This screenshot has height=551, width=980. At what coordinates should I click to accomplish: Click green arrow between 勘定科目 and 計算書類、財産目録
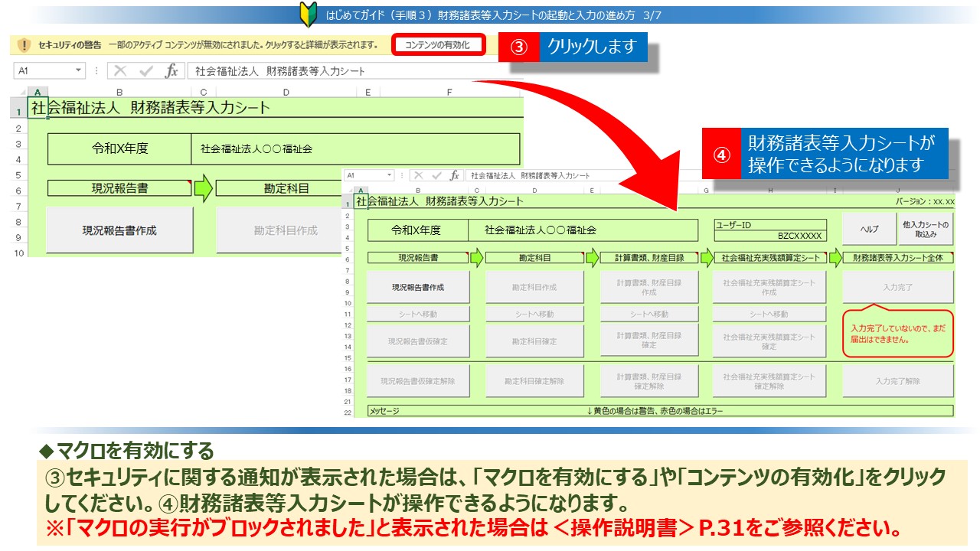(593, 258)
